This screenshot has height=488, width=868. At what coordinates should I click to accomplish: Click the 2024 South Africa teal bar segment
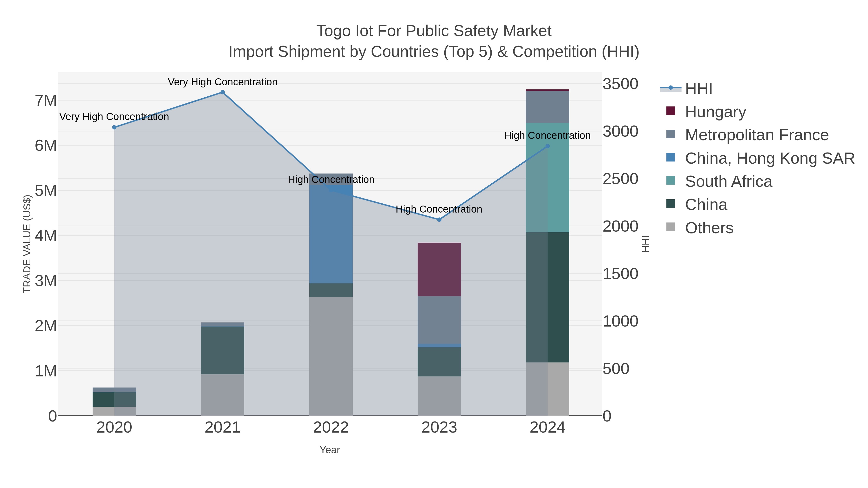[x=548, y=177]
